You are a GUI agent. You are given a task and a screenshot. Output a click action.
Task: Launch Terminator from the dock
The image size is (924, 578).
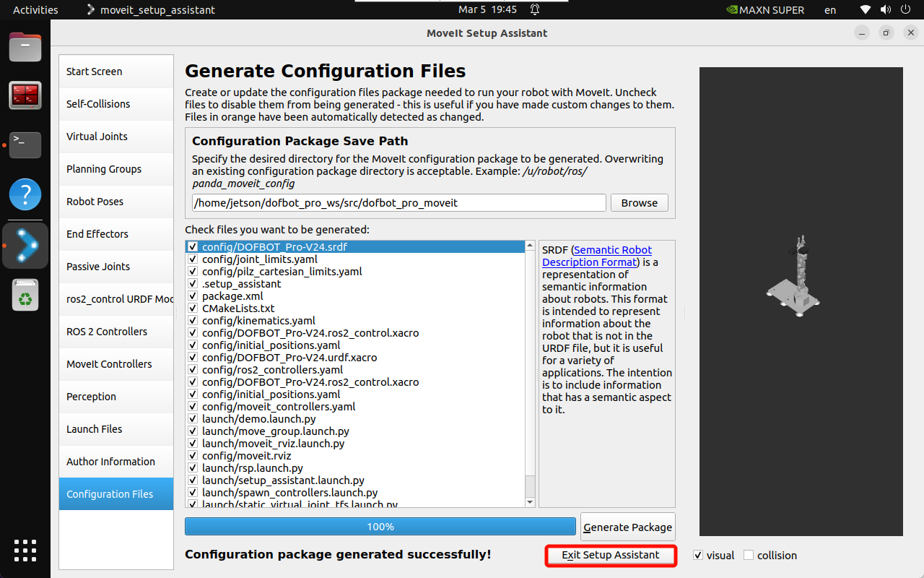point(25,95)
